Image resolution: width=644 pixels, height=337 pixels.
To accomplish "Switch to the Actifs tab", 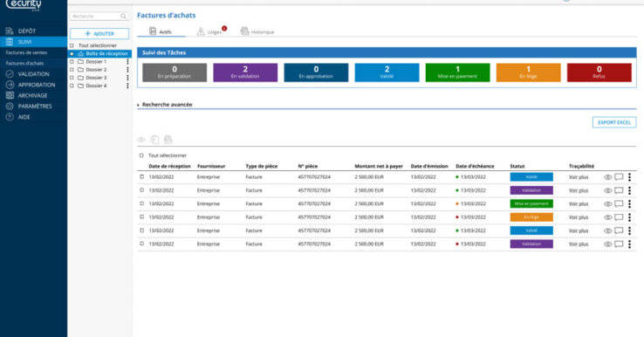I will pyautogui.click(x=161, y=31).
